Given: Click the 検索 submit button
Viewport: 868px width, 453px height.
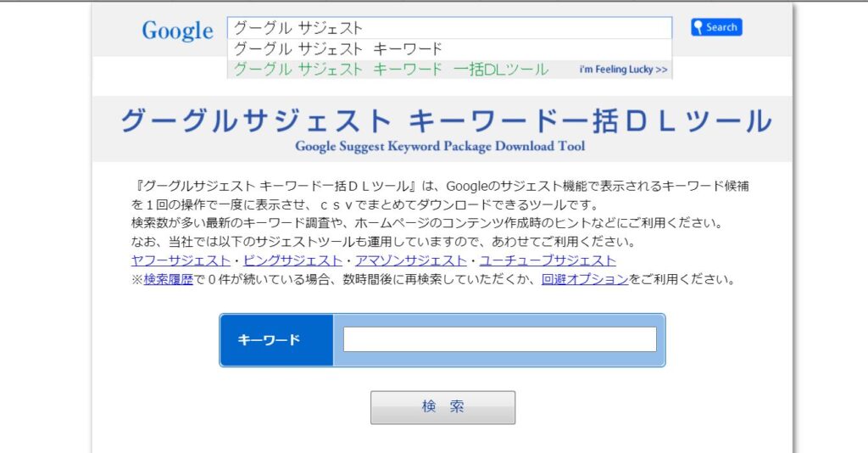Looking at the screenshot, I should coord(442,407).
